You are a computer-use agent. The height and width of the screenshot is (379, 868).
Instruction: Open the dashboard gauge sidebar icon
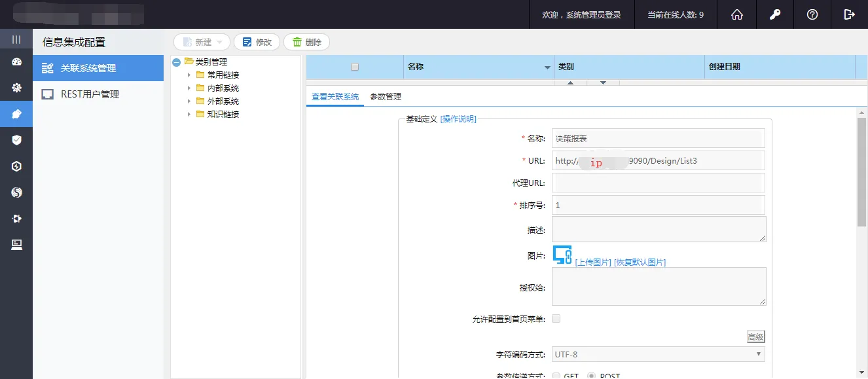16,62
